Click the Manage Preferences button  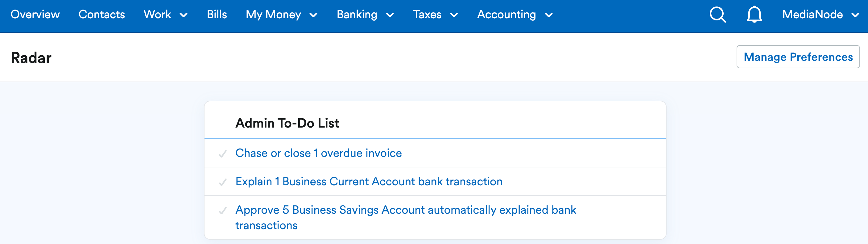click(x=798, y=57)
